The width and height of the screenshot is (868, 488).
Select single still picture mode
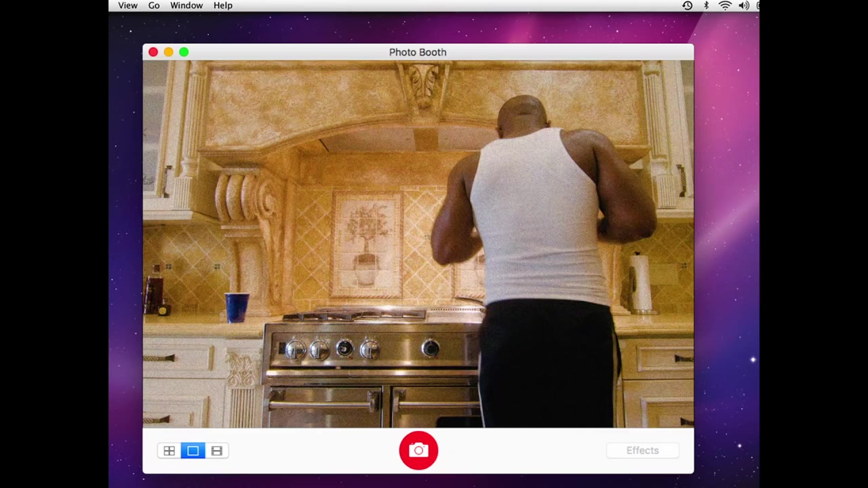193,451
